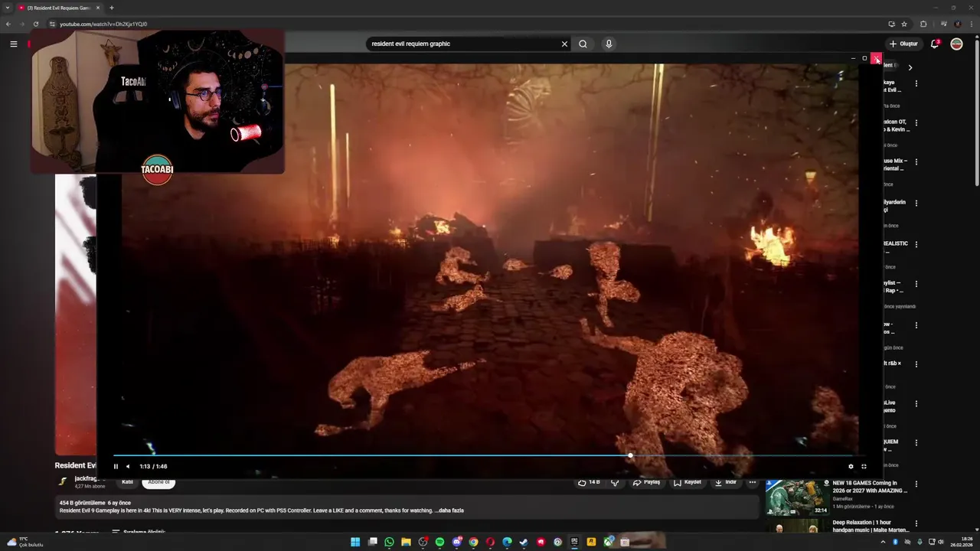Toggle the Abone ol subscribe button
The image size is (980, 551).
click(x=158, y=482)
